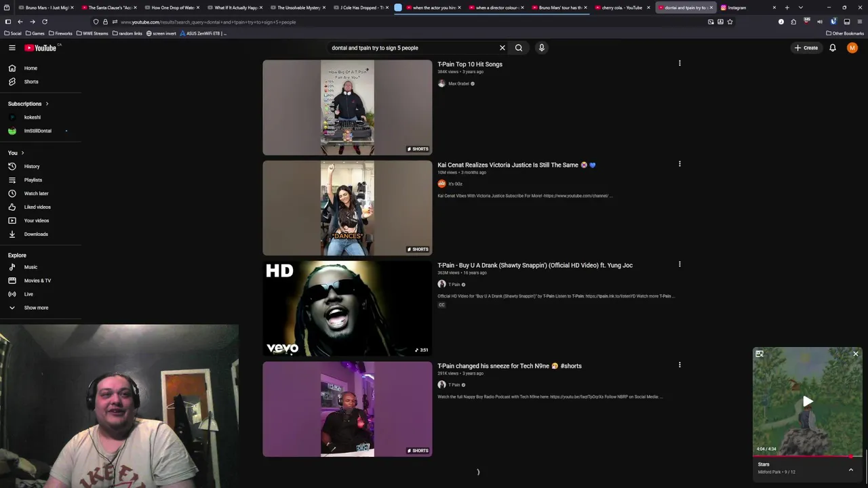Viewport: 868px width, 488px height.
Task: Open the YouTube hamburger guide menu
Action: coord(12,47)
